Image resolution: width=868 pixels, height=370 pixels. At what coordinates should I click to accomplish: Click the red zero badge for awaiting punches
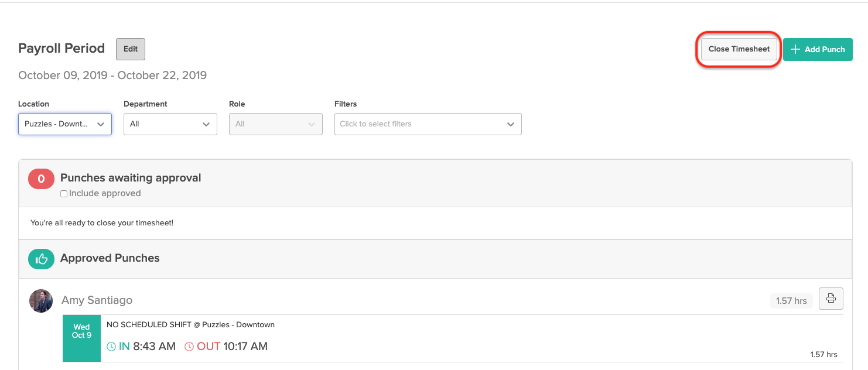(x=41, y=179)
